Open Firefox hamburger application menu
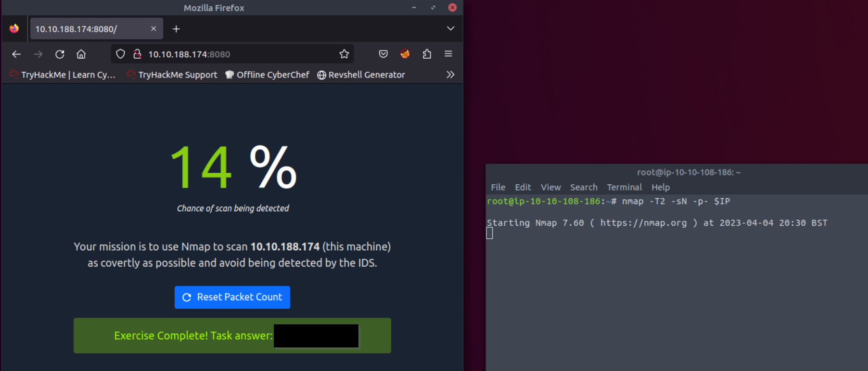The image size is (868, 371). click(x=448, y=54)
